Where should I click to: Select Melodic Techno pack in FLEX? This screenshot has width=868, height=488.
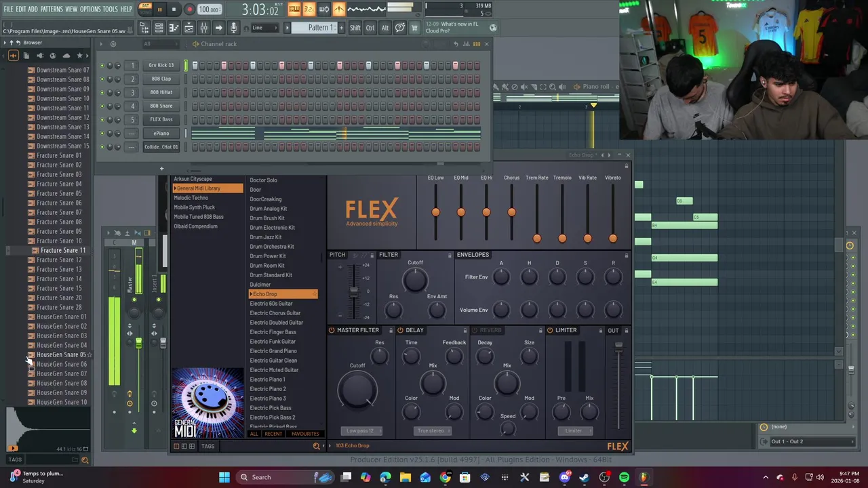click(191, 198)
